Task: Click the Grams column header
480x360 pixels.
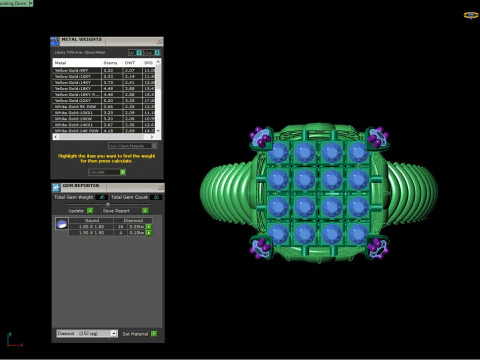Action: 112,63
